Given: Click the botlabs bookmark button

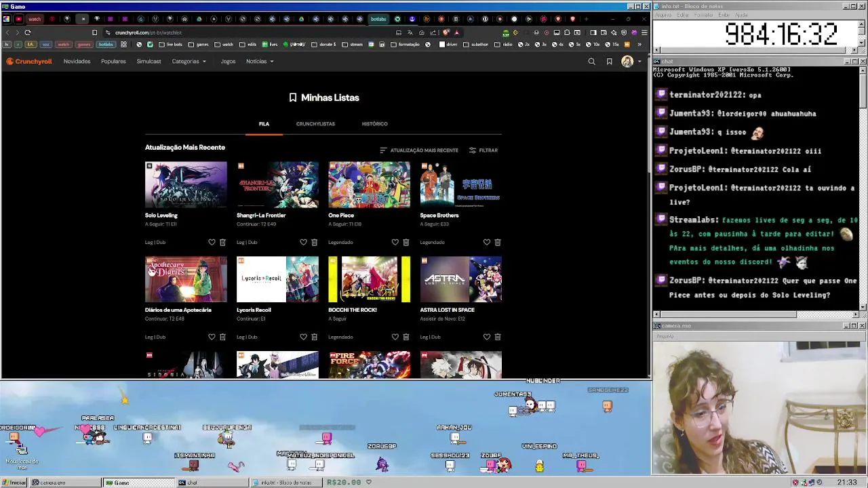Looking at the screenshot, I should click(106, 45).
